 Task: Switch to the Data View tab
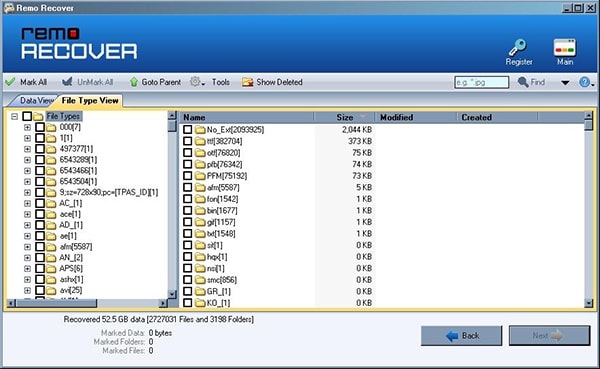point(35,101)
